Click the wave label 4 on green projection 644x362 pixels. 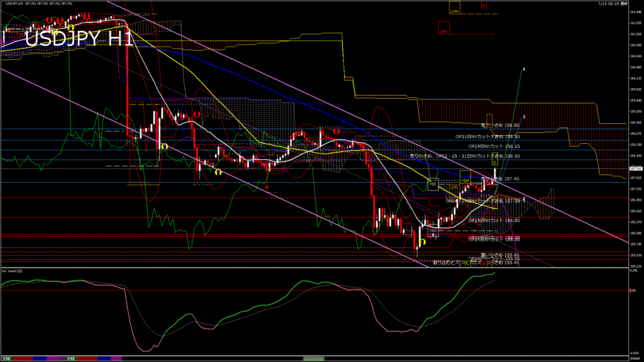pyautogui.click(x=524, y=69)
